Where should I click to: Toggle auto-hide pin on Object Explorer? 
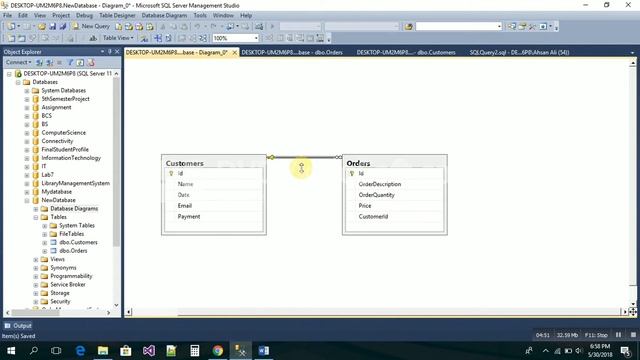point(109,51)
